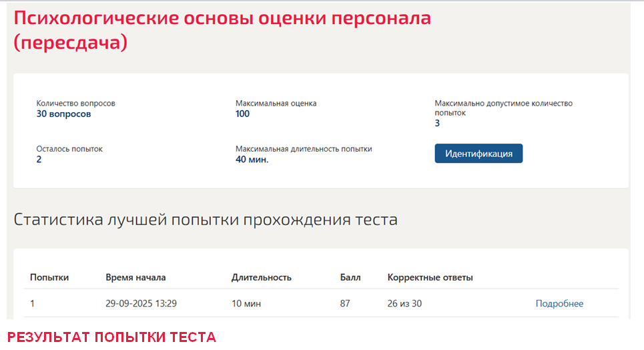Click attempt number 1 in the table row
The height and width of the screenshot is (350, 644).
32,303
